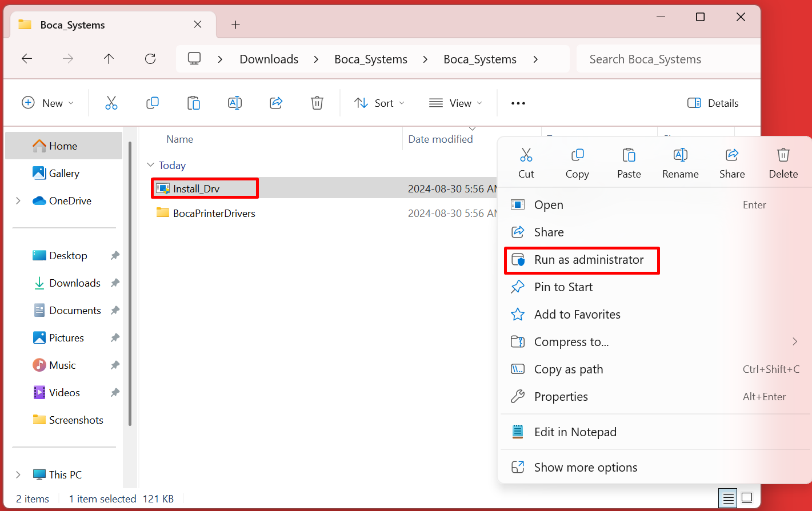Open Home in the navigation pane
Viewport: 812px width, 511px height.
pyautogui.click(x=63, y=146)
